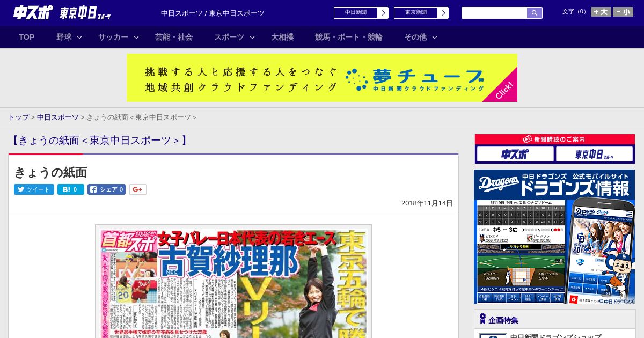Open スポーツ menu item
Image resolution: width=644 pixels, height=338 pixels.
tap(229, 37)
